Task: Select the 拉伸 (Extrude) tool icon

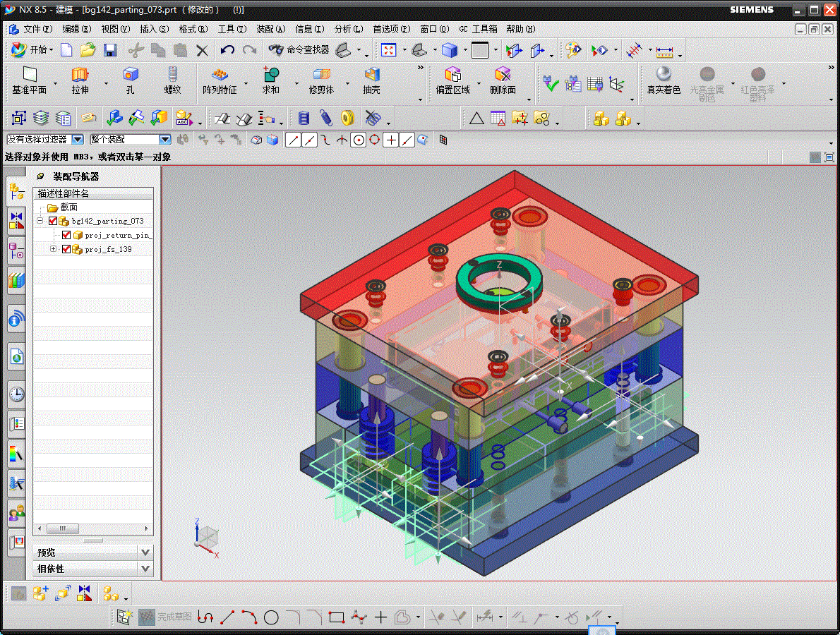Action: coord(80,74)
